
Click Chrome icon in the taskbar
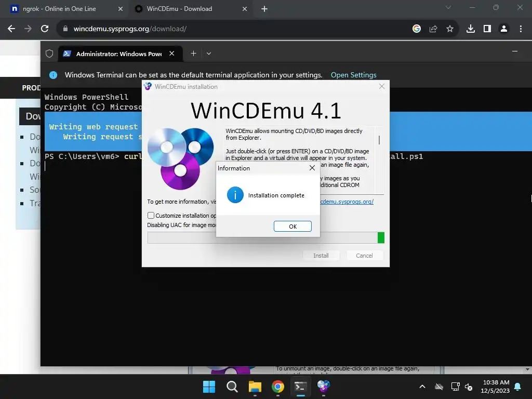tap(278, 387)
